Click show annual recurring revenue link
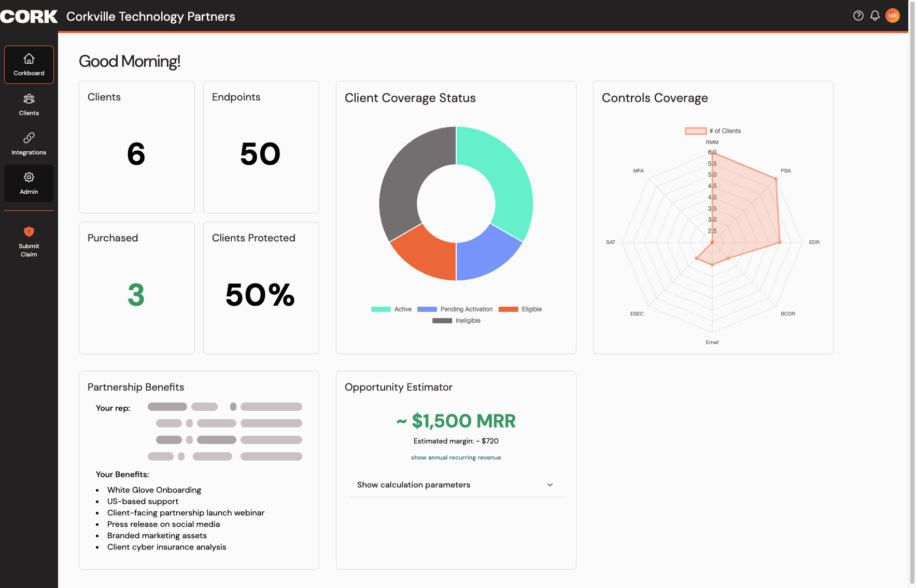 coord(456,457)
